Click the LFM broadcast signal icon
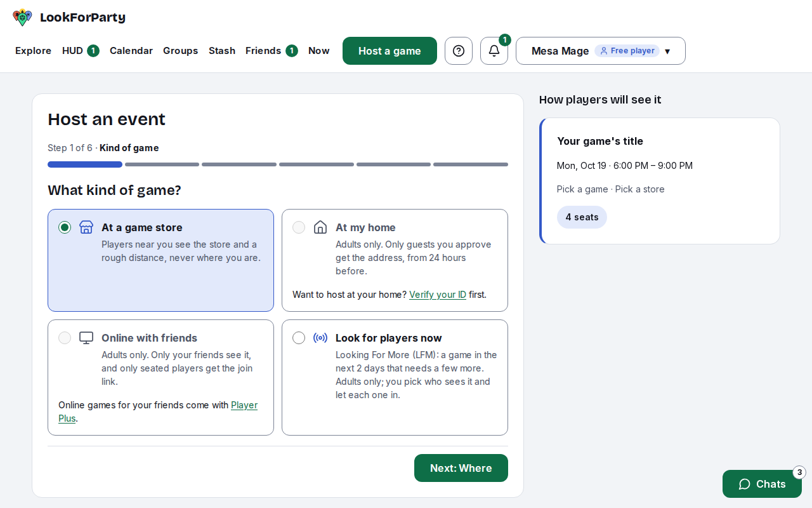The height and width of the screenshot is (508, 812). click(320, 338)
